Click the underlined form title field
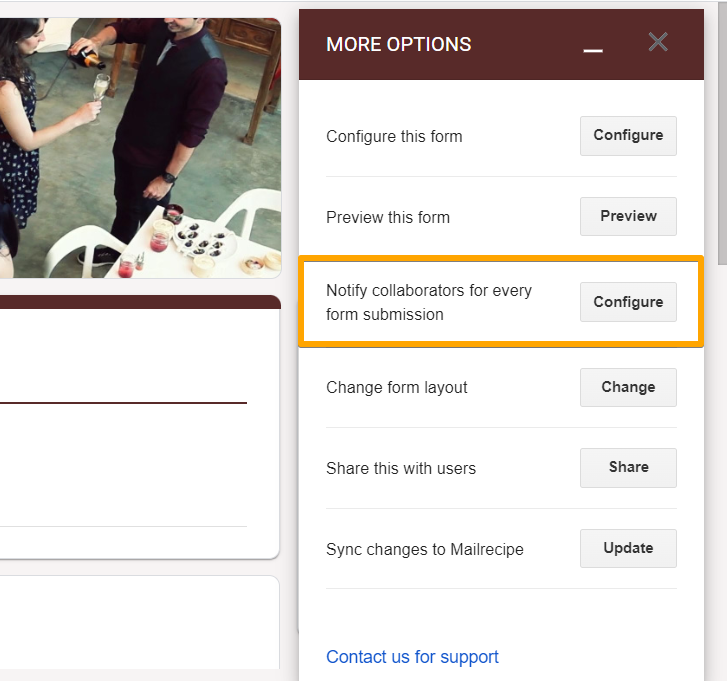The image size is (727, 681). click(120, 385)
